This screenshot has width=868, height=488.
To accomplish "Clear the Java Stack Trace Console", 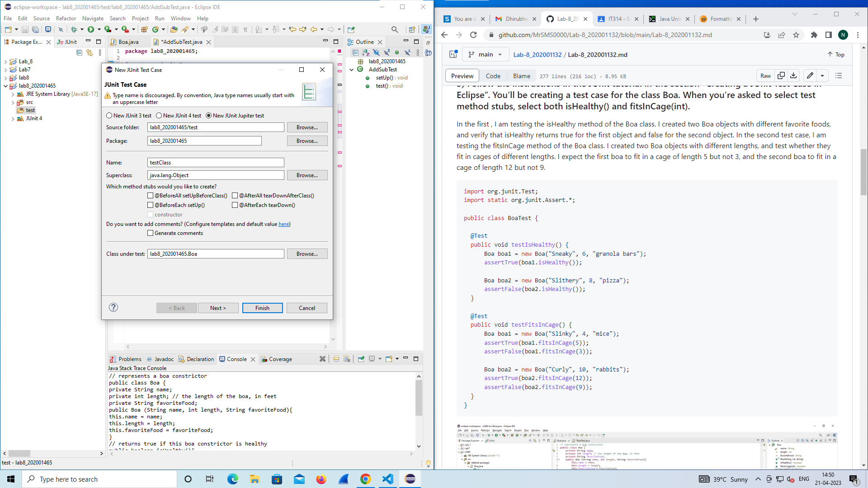I will [322, 358].
